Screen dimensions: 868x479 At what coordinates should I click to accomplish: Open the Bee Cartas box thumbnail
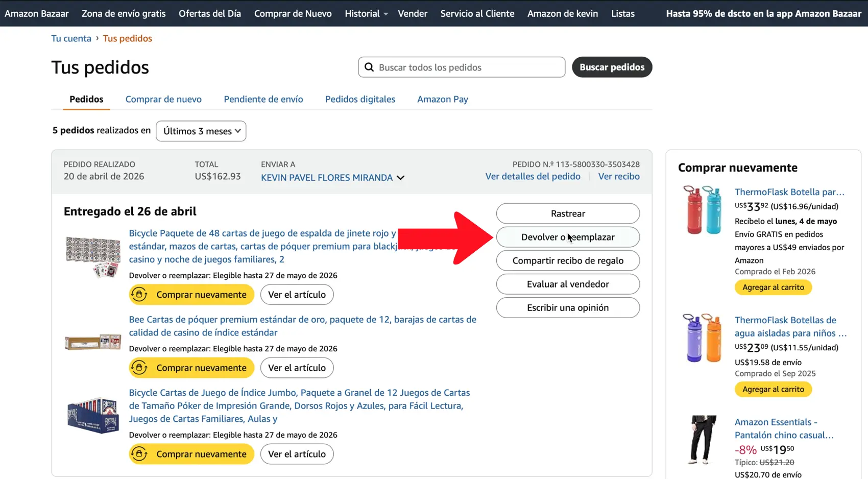[92, 342]
